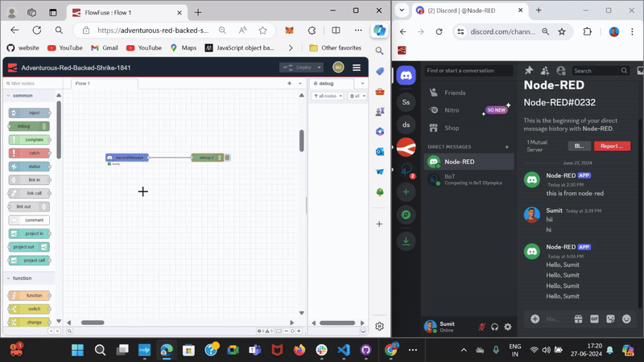644x362 pixels.
Task: Open the Friends section in Discord
Action: coord(455,93)
